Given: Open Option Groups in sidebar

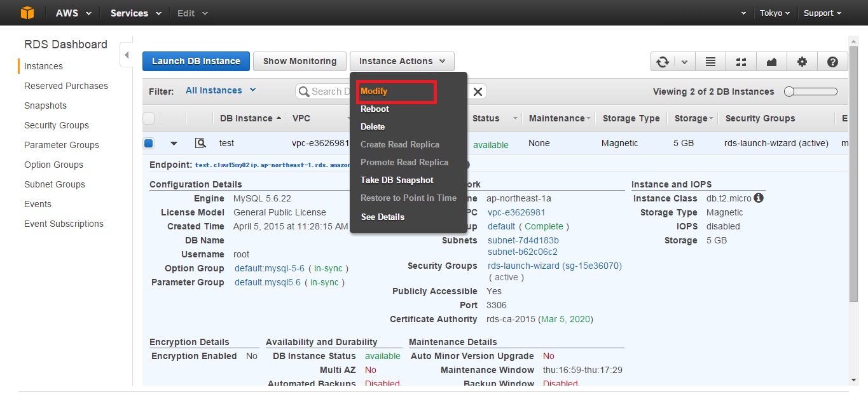Looking at the screenshot, I should tap(55, 165).
